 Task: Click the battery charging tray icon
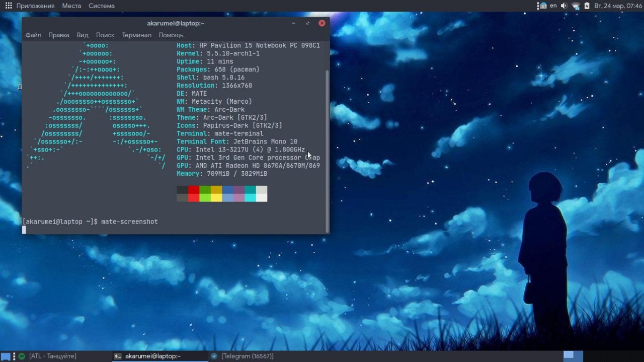pyautogui.click(x=587, y=6)
